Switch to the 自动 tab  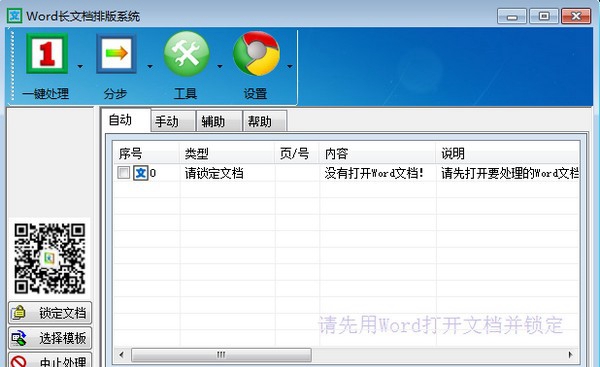pos(126,120)
